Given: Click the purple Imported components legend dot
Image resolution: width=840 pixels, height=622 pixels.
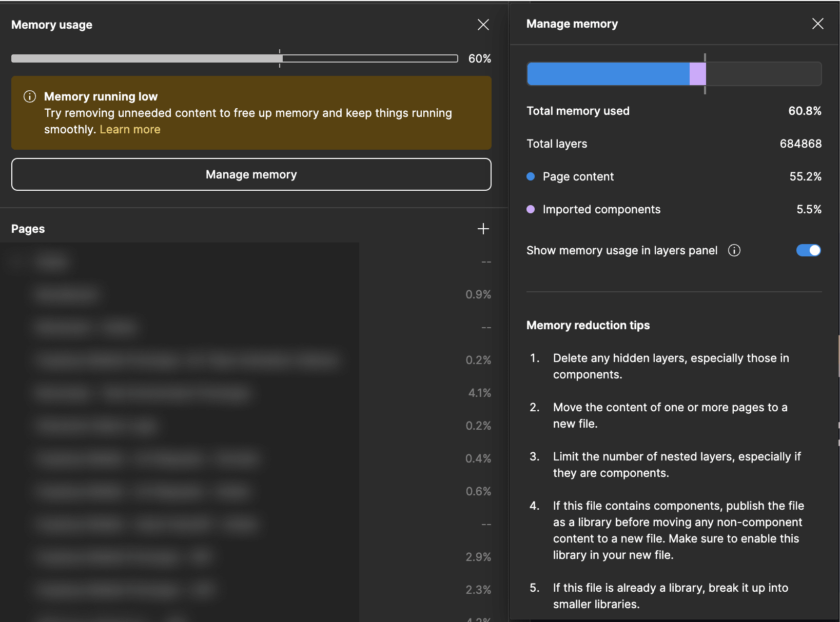Looking at the screenshot, I should (530, 209).
